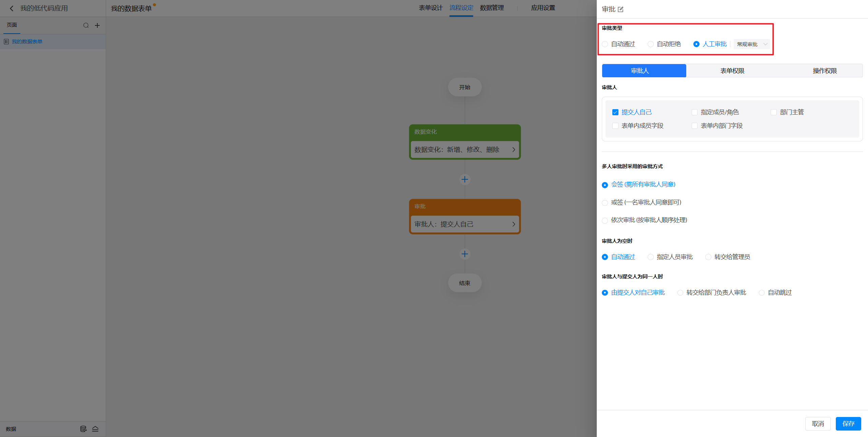Expand 审批人：提交人自己 node chevron

click(513, 224)
